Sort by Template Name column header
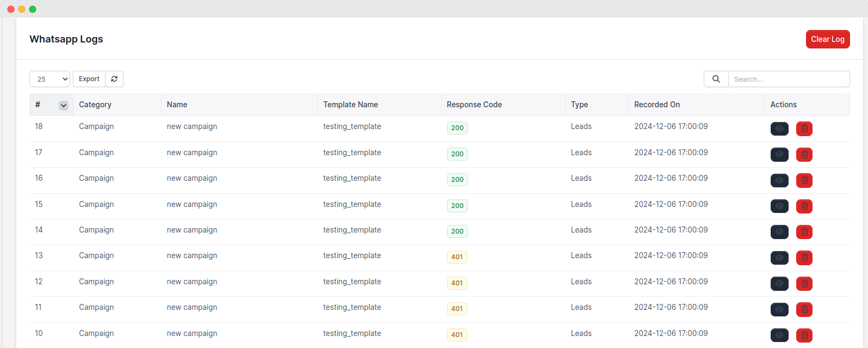The width and height of the screenshot is (868, 348). click(x=350, y=105)
